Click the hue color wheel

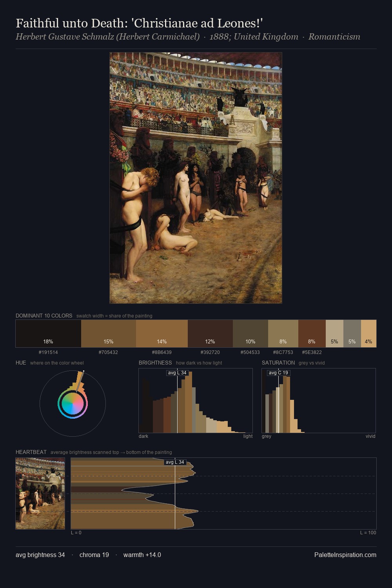pos(73,403)
